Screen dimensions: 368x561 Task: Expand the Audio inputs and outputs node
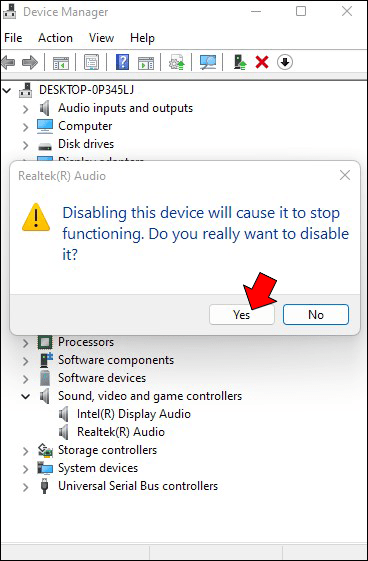click(x=25, y=109)
